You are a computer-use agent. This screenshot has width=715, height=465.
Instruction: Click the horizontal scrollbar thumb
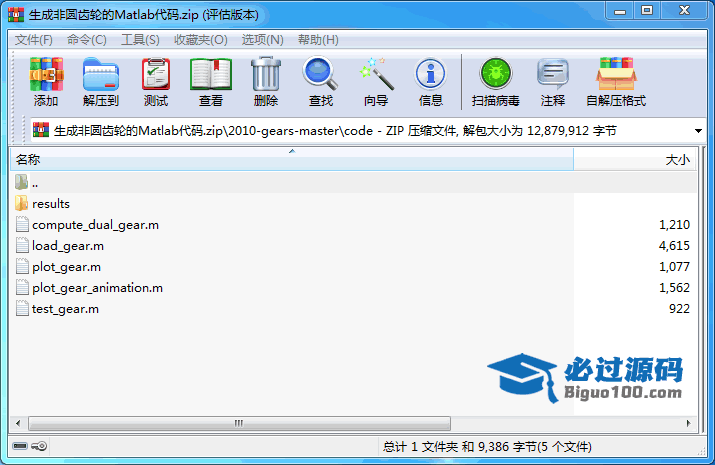tap(239, 424)
